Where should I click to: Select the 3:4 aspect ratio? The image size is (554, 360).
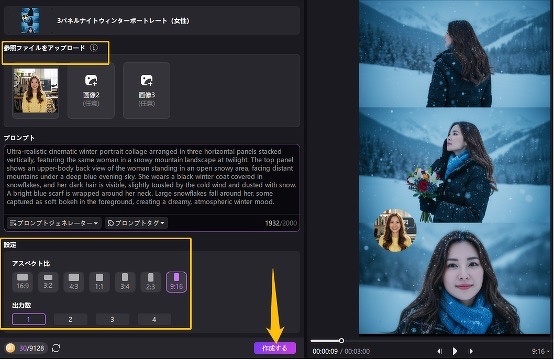[x=125, y=282]
